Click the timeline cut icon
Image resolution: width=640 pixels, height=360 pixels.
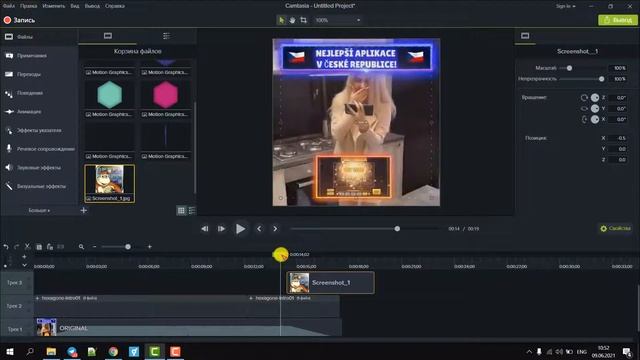(27, 247)
